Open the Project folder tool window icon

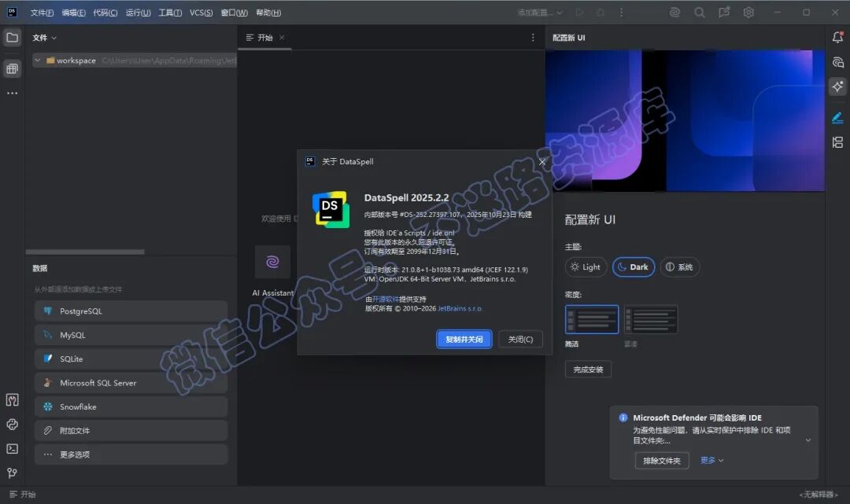click(12, 38)
